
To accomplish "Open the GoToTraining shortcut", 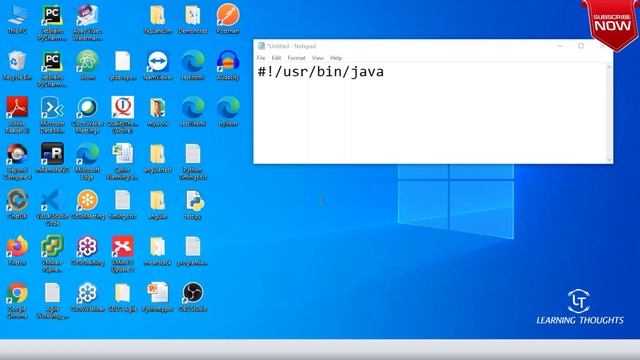I will pos(87,251).
